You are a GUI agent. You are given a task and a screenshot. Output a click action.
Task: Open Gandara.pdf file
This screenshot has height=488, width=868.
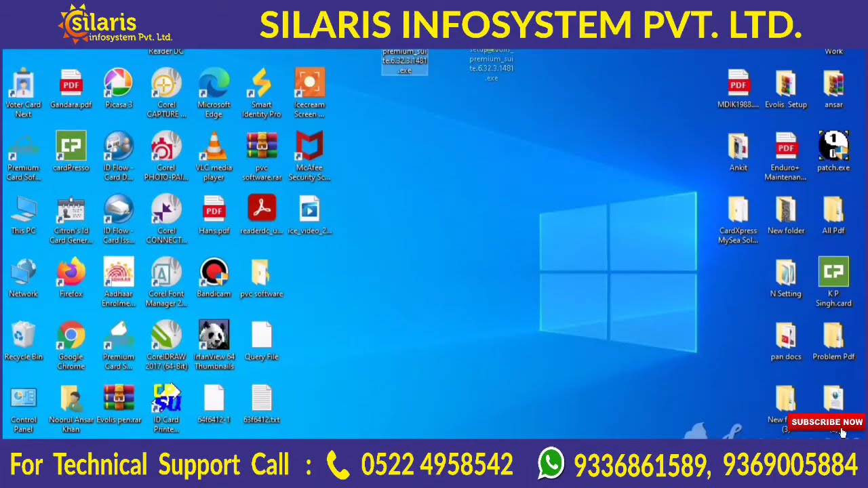click(71, 88)
